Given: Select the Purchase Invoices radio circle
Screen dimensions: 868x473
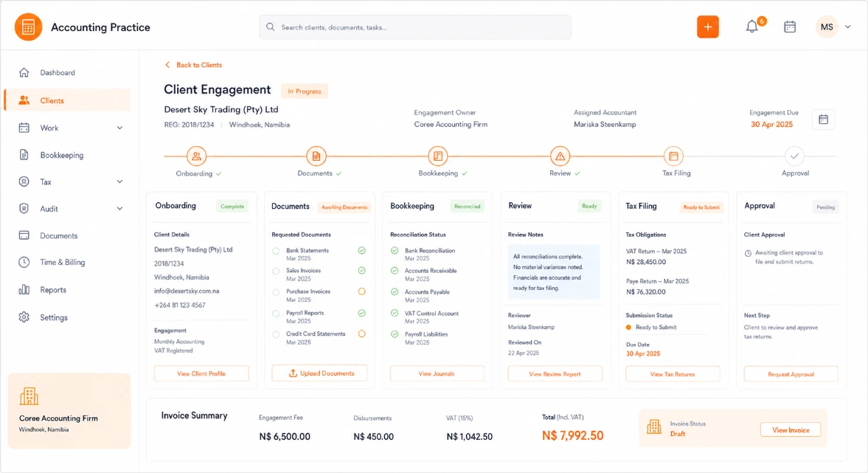Looking at the screenshot, I should pos(276,292).
